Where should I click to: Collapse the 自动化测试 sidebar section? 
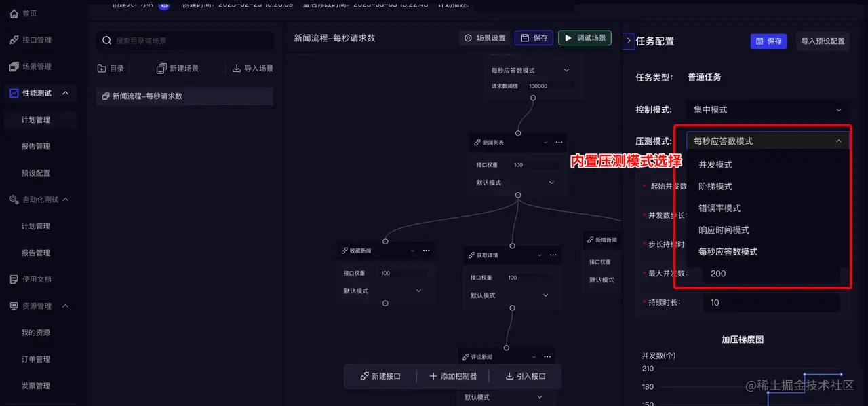(x=66, y=200)
